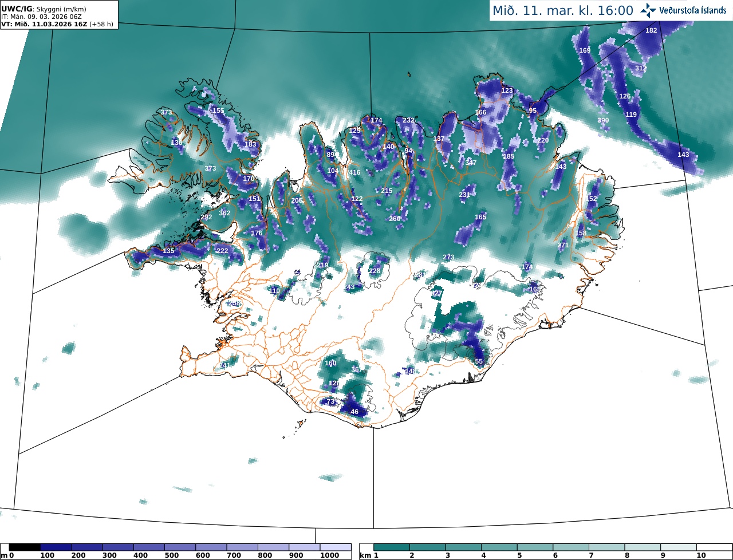Image resolution: width=733 pixels, height=560 pixels.
Task: Click the 222 visibility value
Action: coord(222,251)
